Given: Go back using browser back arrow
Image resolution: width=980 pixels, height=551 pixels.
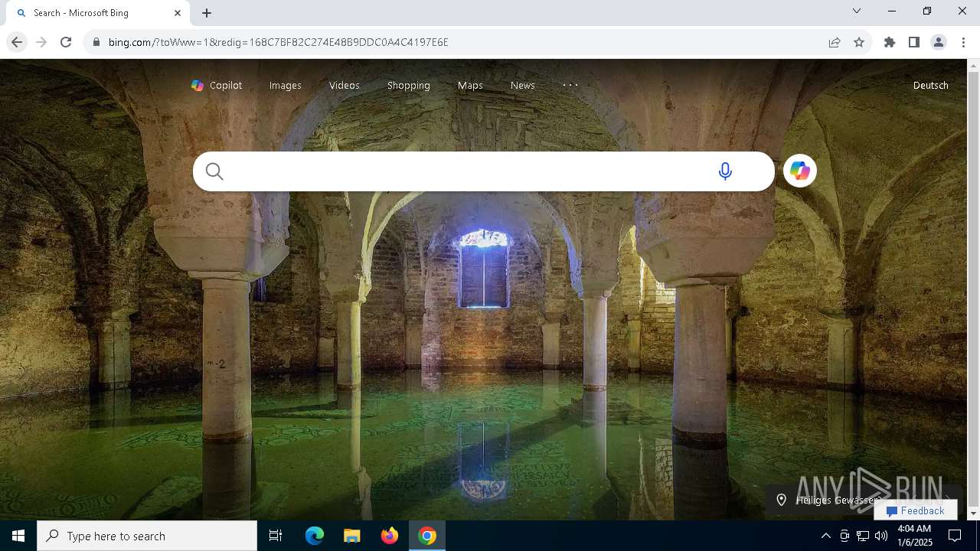Looking at the screenshot, I should [x=17, y=42].
